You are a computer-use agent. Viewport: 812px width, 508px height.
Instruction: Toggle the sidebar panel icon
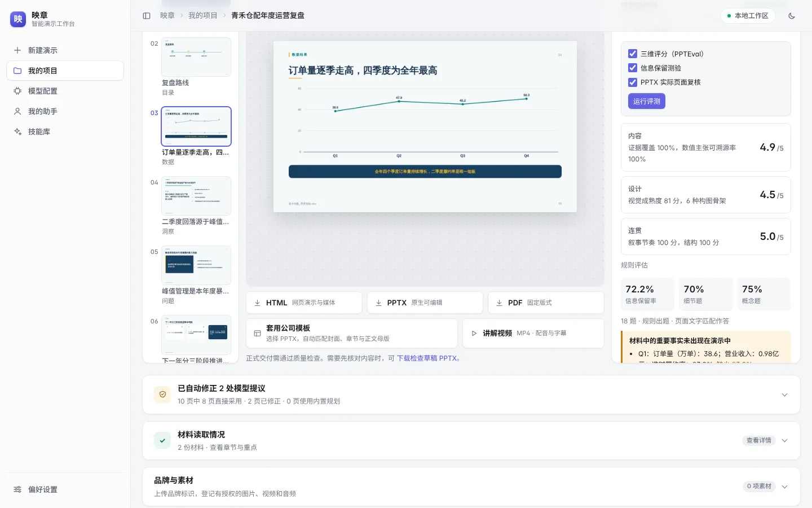(x=147, y=16)
